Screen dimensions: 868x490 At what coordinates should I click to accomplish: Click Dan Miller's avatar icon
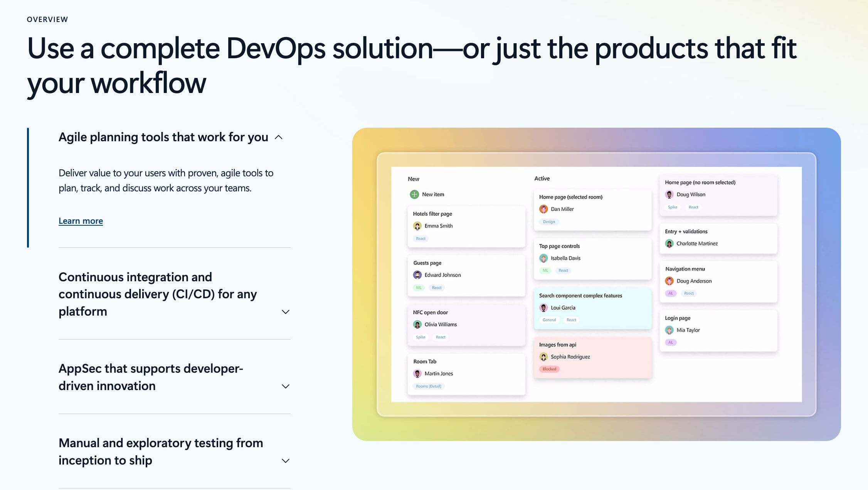pyautogui.click(x=543, y=209)
